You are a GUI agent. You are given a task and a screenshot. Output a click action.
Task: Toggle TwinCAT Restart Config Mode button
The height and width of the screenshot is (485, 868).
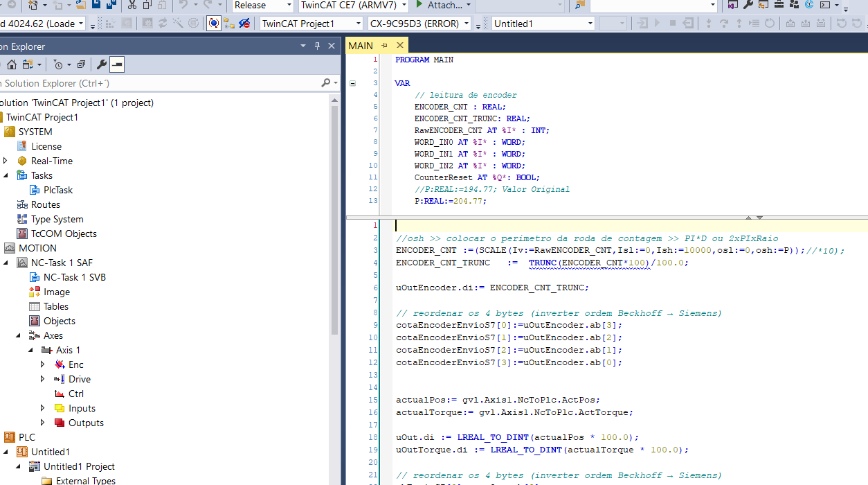point(148,24)
